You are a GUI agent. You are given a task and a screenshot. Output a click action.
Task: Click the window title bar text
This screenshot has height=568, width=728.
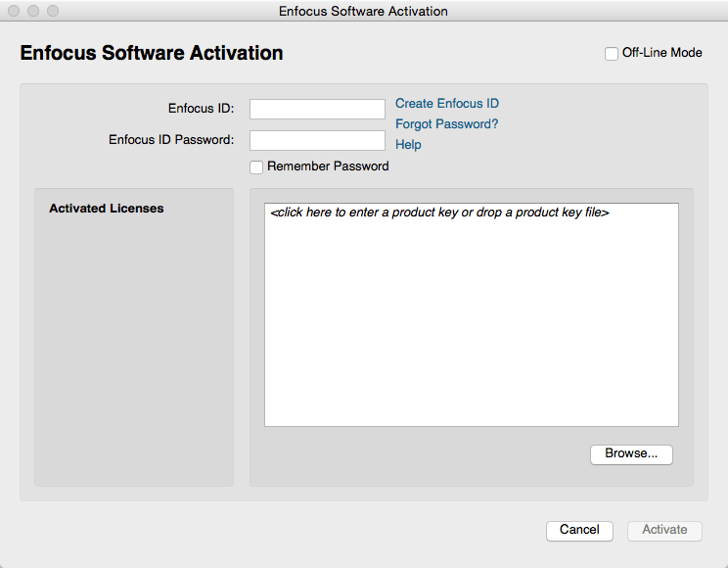[363, 12]
